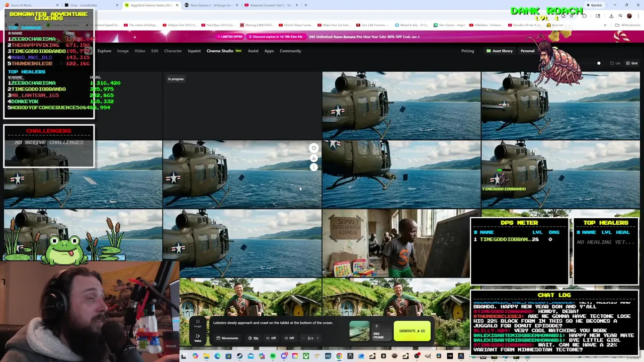Click the LIMITED OFFER badge
The width and height of the screenshot is (644, 362).
pyautogui.click(x=231, y=37)
